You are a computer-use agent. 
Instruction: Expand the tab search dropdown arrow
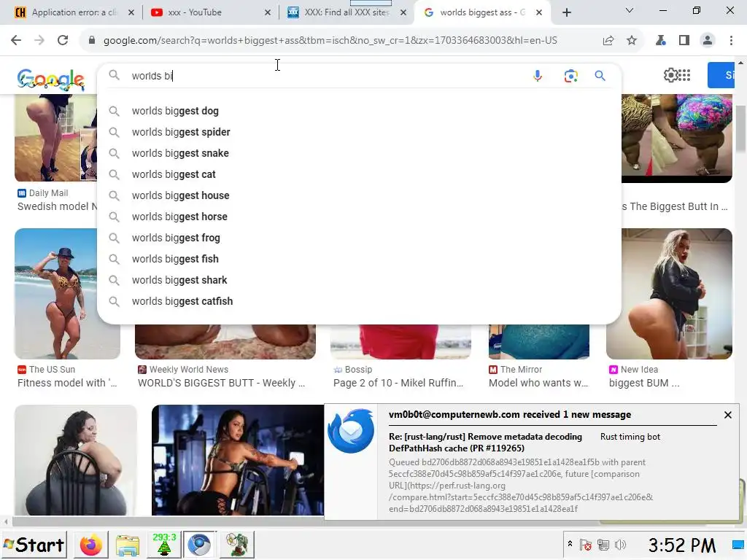pos(630,10)
